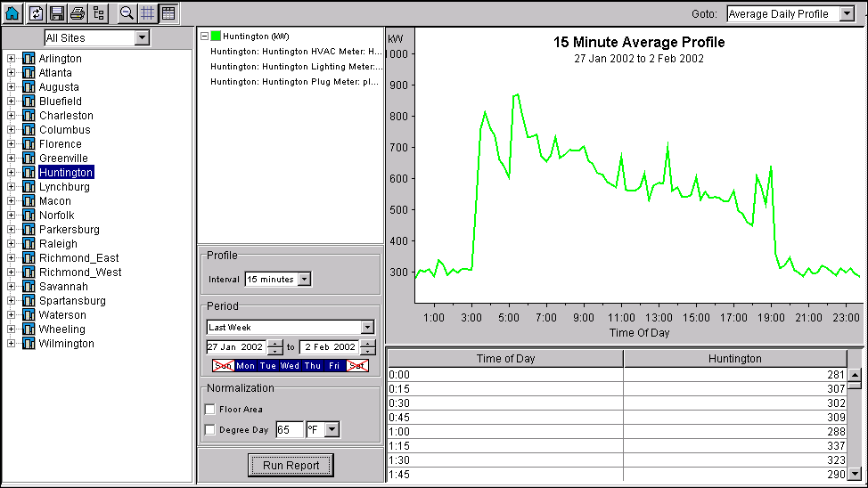Expand the Atlanta site tree node
868x488 pixels.
pyautogui.click(x=12, y=73)
